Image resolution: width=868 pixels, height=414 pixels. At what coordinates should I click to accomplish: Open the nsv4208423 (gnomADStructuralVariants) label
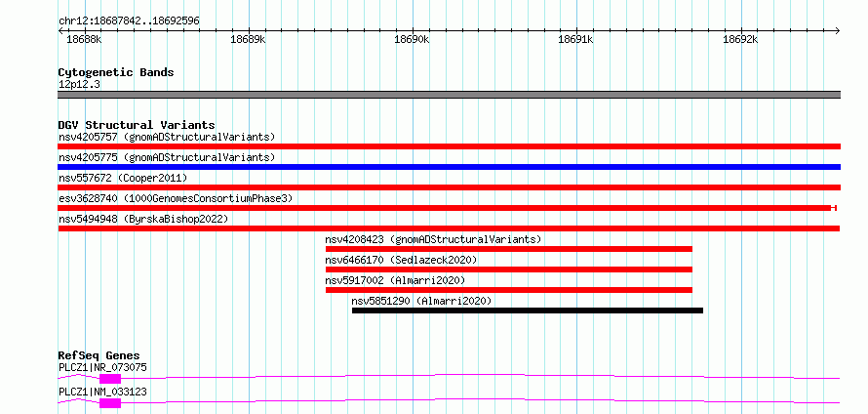click(433, 239)
